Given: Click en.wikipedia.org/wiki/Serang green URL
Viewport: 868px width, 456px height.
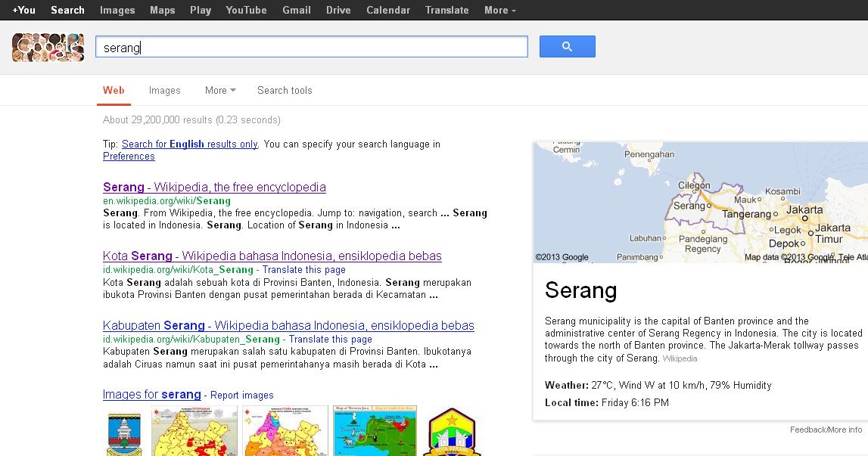Looking at the screenshot, I should (x=166, y=201).
